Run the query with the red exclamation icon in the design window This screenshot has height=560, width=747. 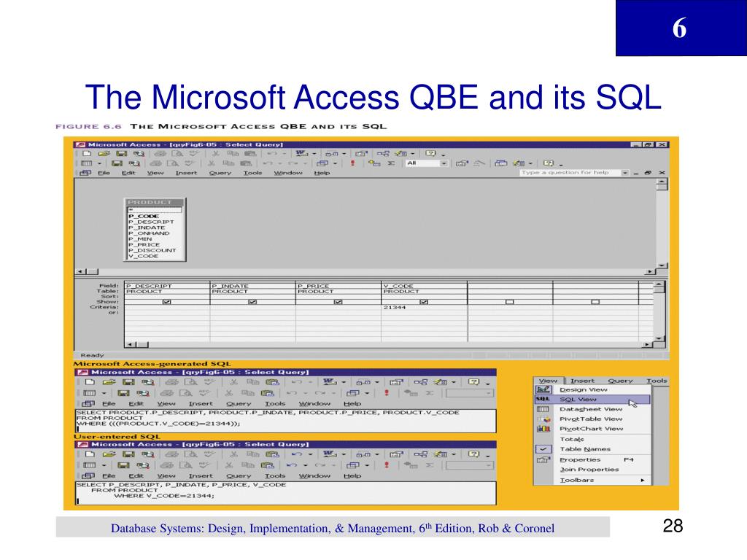coord(352,163)
